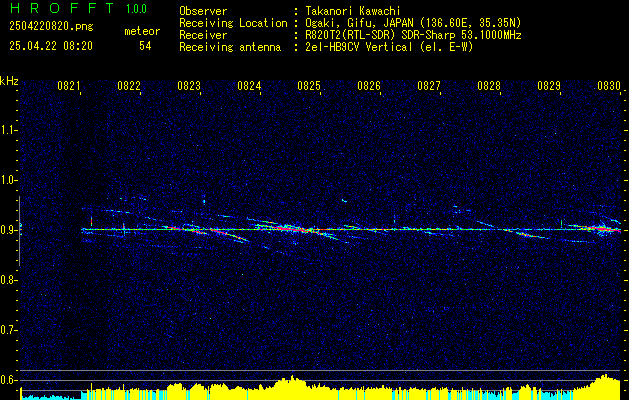Click the 0.9 kHz axis label
This screenshot has width=629, height=400.
[8, 230]
